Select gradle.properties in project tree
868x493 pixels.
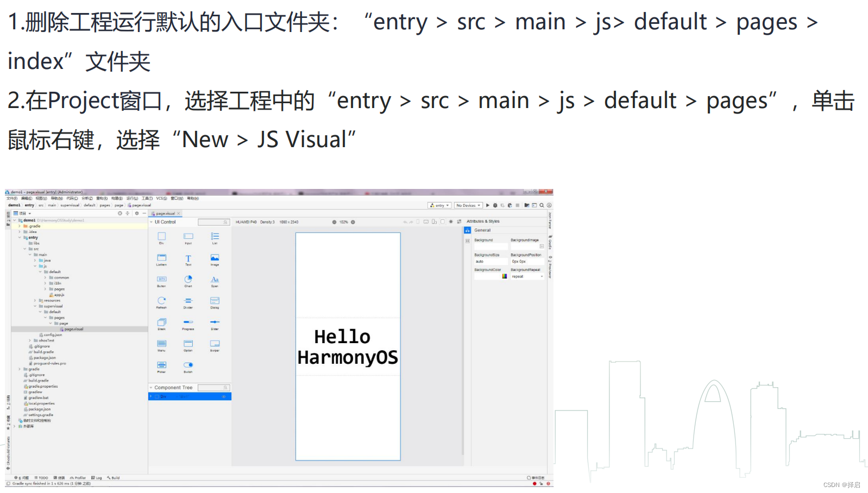[41, 387]
